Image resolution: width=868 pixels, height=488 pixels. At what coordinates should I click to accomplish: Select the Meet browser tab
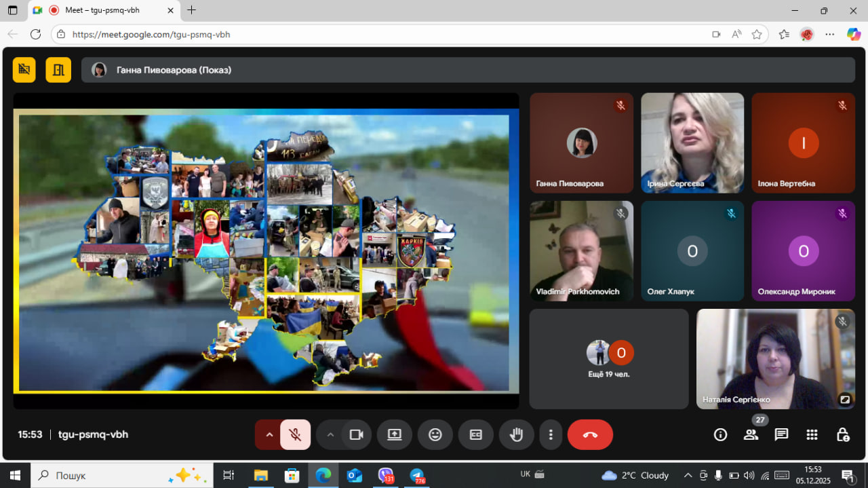click(102, 10)
